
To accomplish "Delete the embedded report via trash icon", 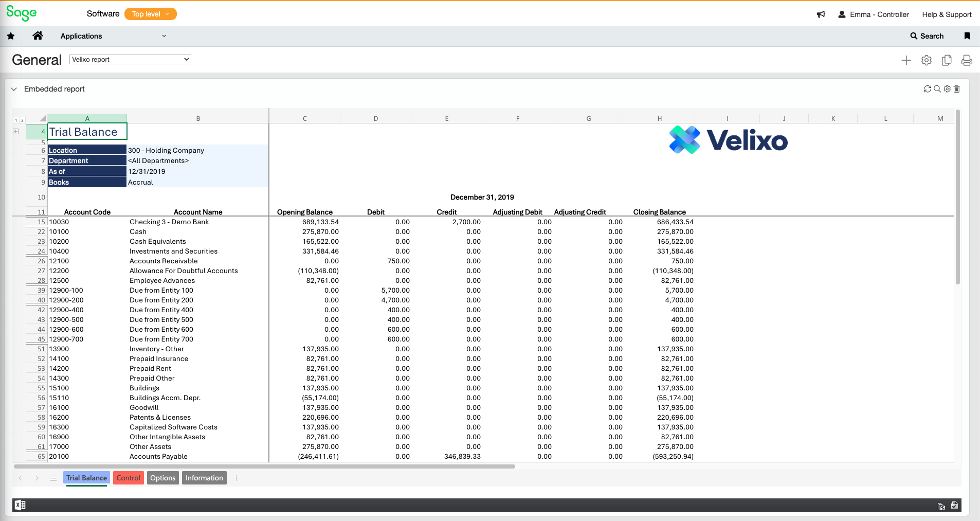I will click(x=957, y=89).
